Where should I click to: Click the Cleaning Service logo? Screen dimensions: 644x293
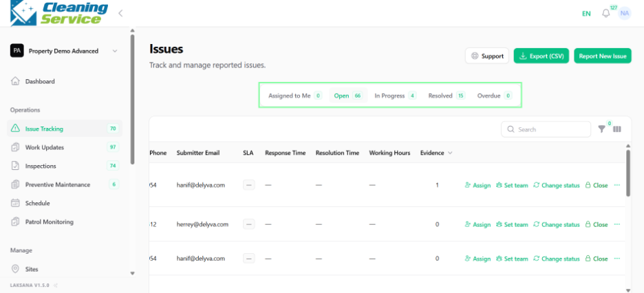pos(59,13)
